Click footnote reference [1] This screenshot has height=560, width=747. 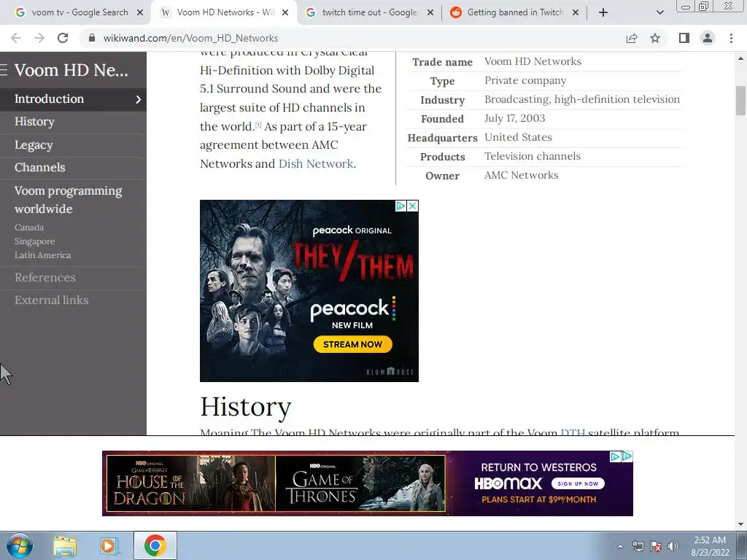[258, 125]
